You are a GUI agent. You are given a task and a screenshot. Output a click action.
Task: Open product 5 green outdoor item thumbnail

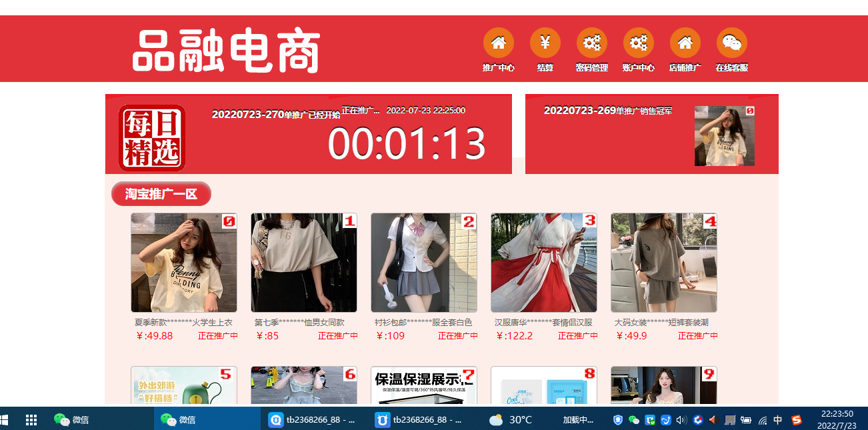184,385
